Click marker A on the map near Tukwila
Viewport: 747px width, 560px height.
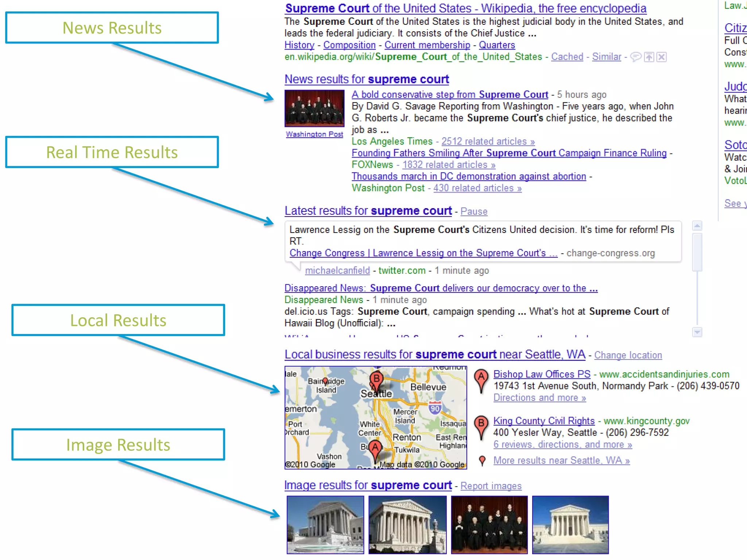(x=375, y=450)
